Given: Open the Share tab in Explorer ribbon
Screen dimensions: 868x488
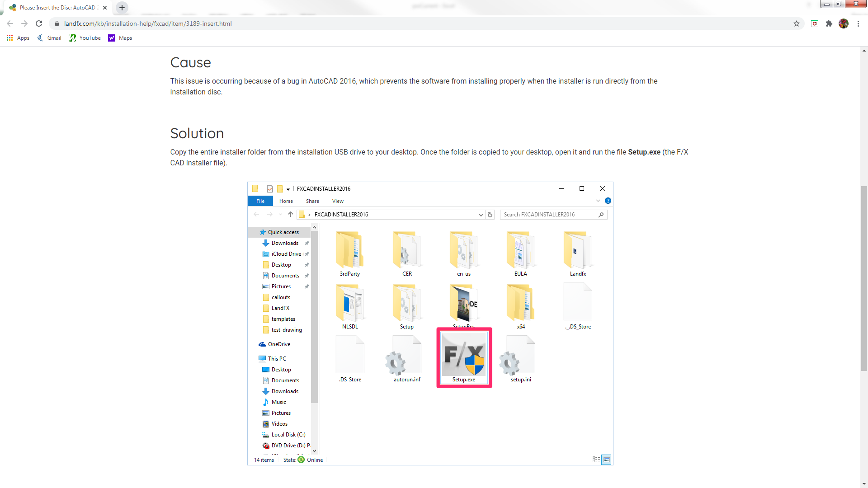Looking at the screenshot, I should (x=312, y=201).
